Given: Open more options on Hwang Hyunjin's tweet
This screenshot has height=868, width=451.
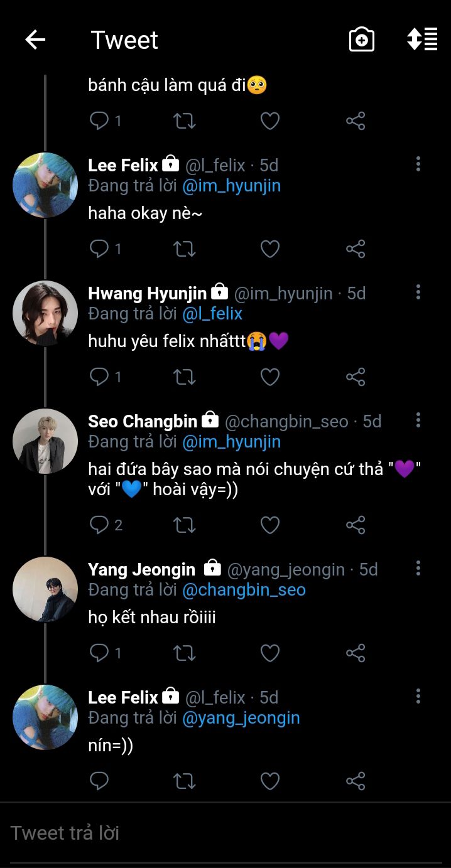Looking at the screenshot, I should click(x=418, y=292).
